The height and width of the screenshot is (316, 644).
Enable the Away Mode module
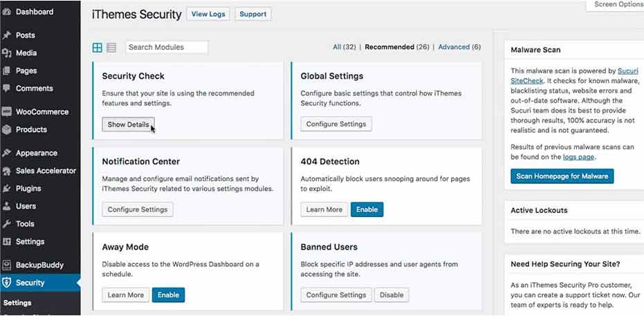[168, 295]
